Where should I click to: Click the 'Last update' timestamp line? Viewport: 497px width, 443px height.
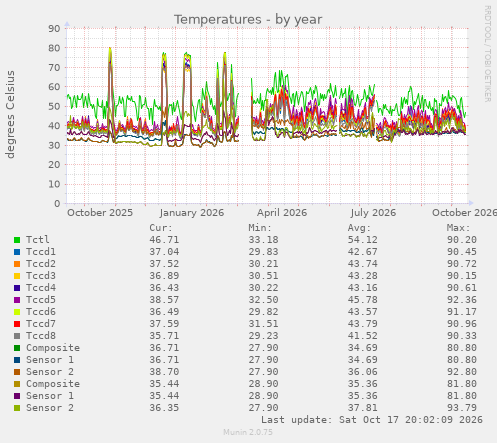[x=372, y=420]
